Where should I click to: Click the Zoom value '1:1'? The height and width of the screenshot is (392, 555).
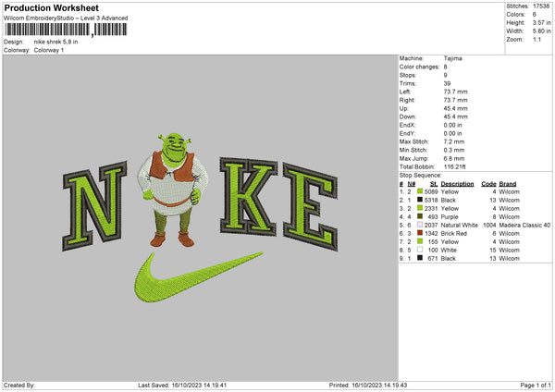click(x=536, y=39)
